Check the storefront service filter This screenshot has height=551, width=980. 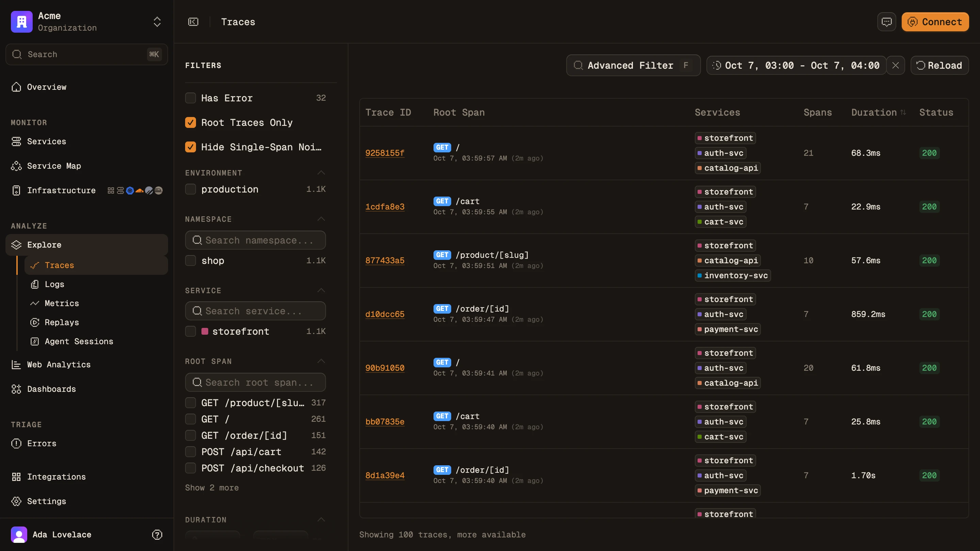coord(191,332)
